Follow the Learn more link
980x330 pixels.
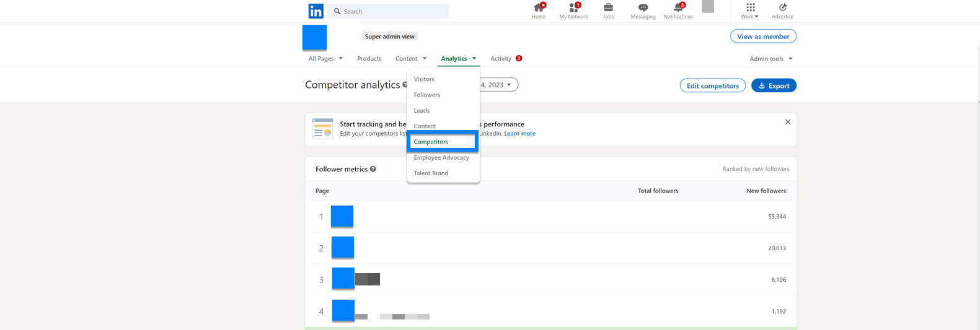pos(519,134)
